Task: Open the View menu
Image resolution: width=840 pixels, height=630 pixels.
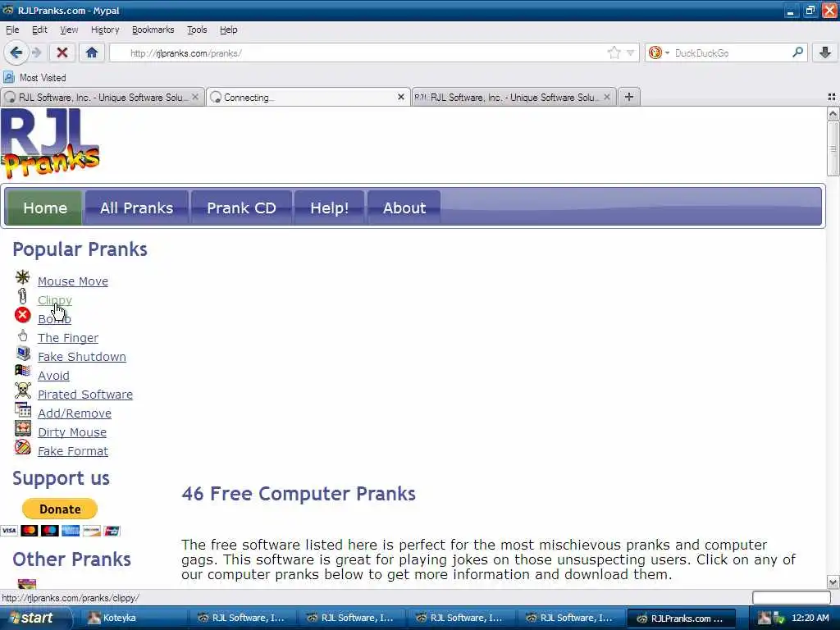Action: click(69, 30)
